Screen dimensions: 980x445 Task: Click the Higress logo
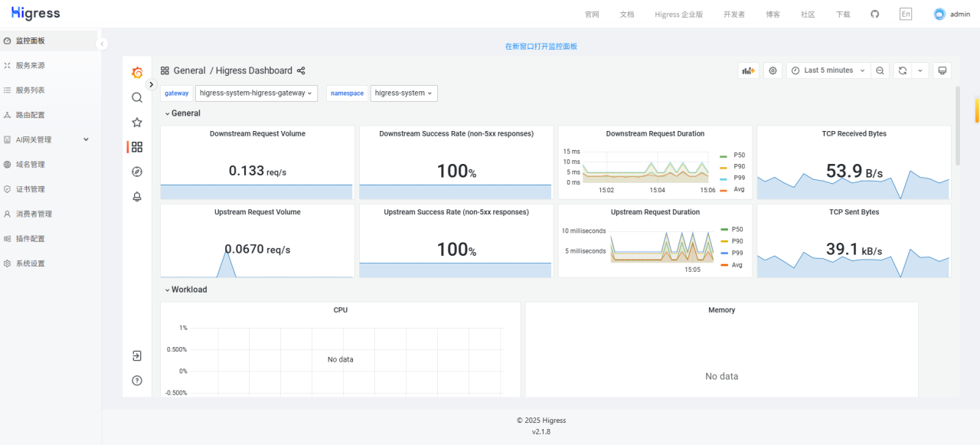click(x=35, y=14)
